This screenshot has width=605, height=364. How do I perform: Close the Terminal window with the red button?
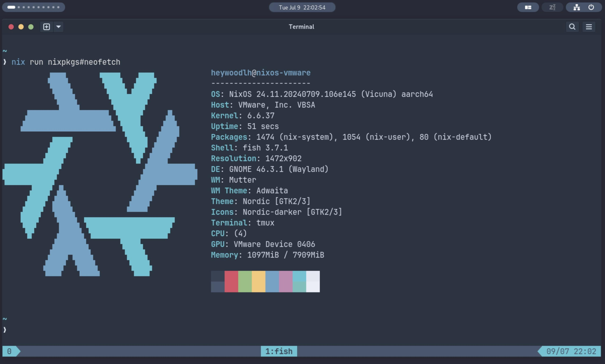click(x=11, y=27)
